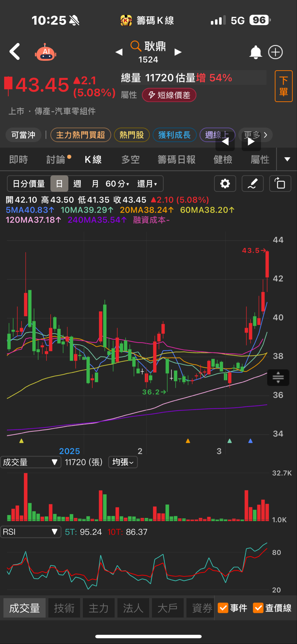Select the 獲利成長 tag
Screen dimensions: 297x644
point(174,135)
